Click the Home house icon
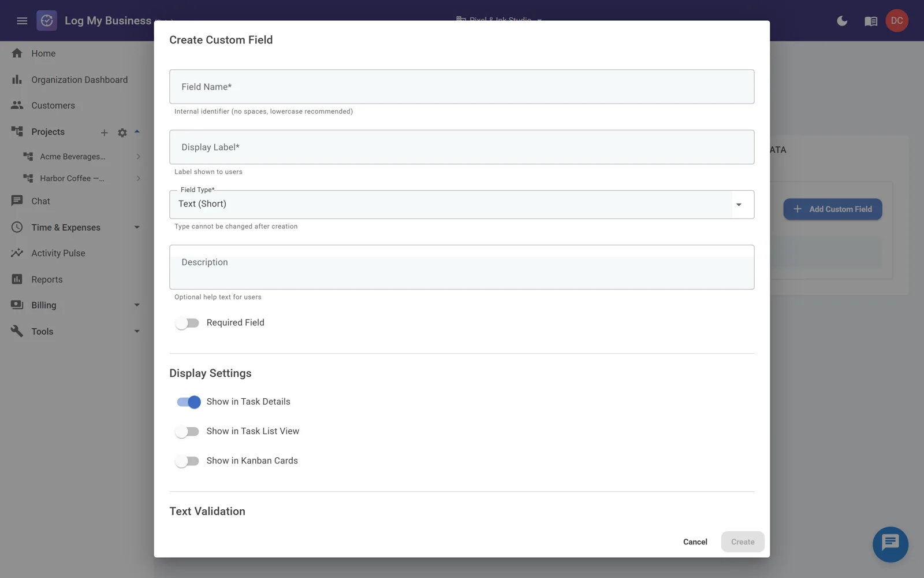Image resolution: width=924 pixels, height=578 pixels. (17, 53)
